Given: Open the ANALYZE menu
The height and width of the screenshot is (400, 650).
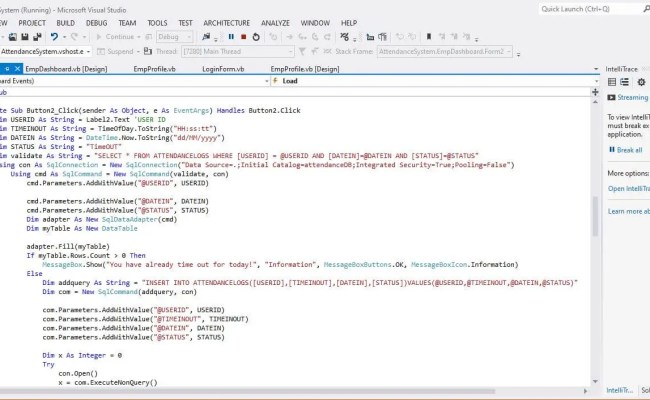Looking at the screenshot, I should pos(275,23).
